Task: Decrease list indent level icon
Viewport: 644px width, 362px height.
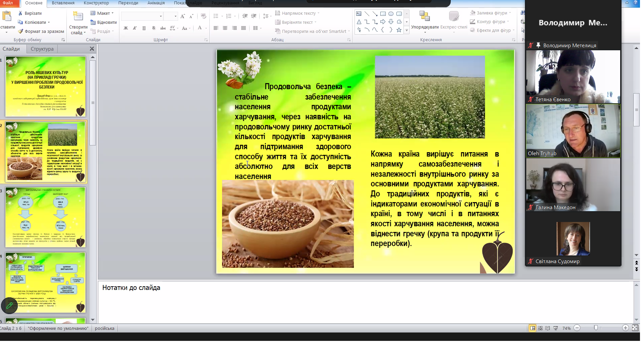Action: [x=245, y=16]
